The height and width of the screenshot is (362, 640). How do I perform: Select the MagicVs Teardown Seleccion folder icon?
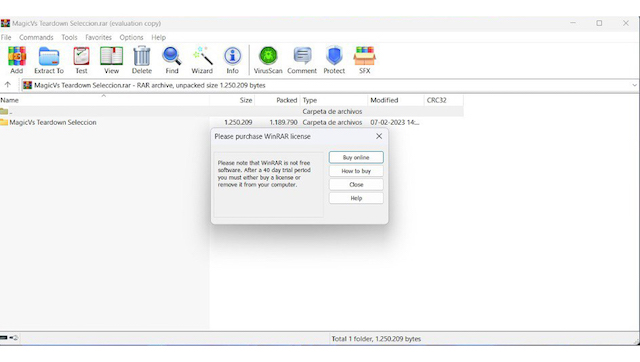point(4,122)
